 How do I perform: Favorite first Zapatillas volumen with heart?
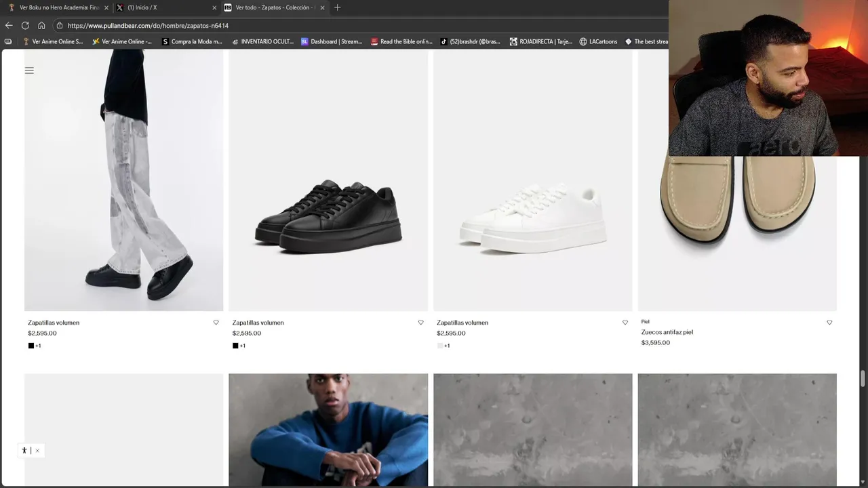click(216, 323)
